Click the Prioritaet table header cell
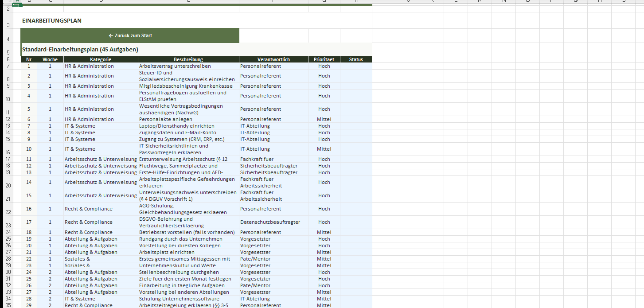The height and width of the screenshot is (308, 644). pos(324,59)
